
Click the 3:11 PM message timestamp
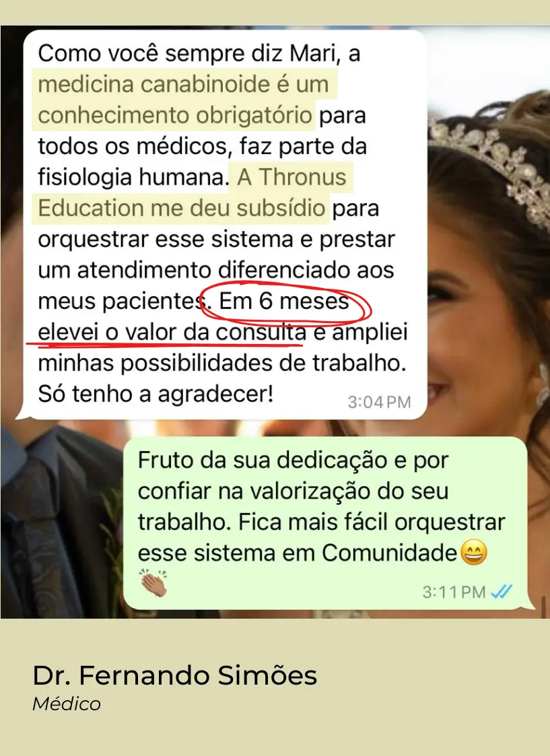tap(454, 592)
